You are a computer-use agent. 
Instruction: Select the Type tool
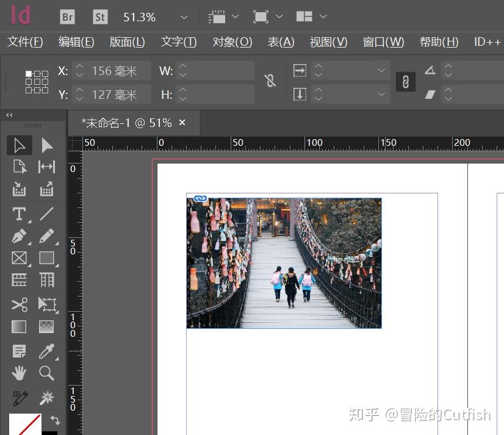19,214
